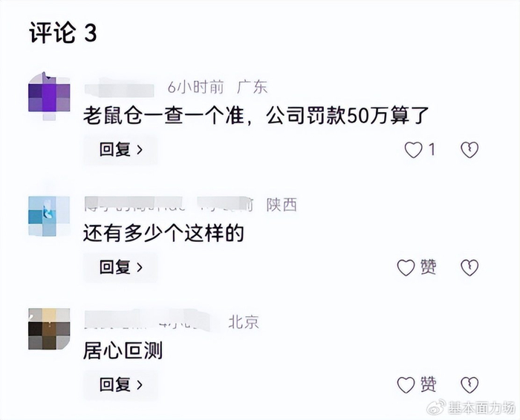520x420 pixels.
Task: Open the blurred username of Guangdong commenter
Action: pos(119,88)
